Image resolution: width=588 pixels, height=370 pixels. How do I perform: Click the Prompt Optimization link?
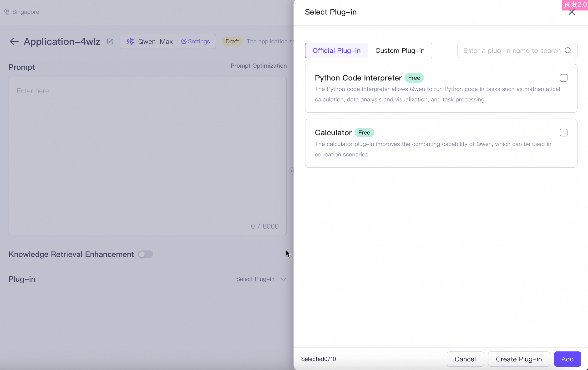(258, 66)
